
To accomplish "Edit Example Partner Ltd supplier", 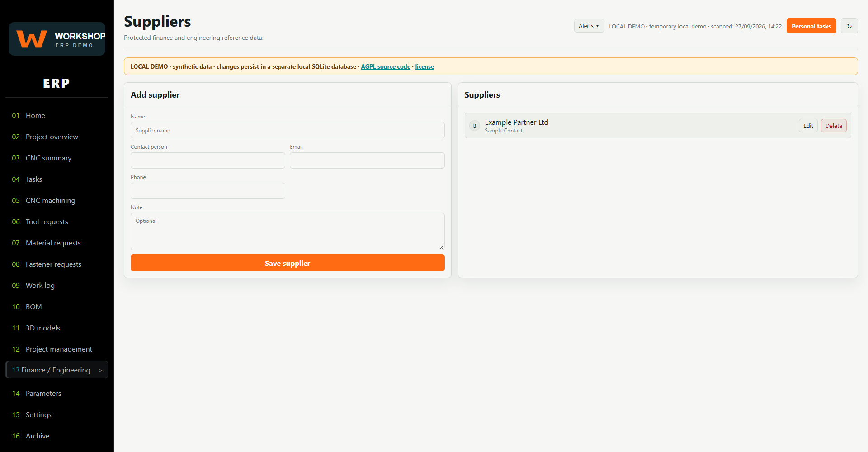I will [808, 126].
